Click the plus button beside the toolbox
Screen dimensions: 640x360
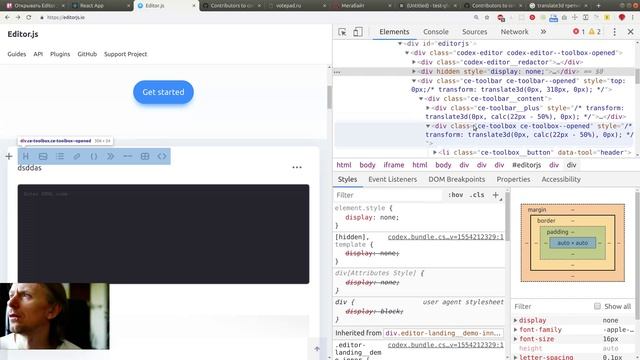[9, 156]
